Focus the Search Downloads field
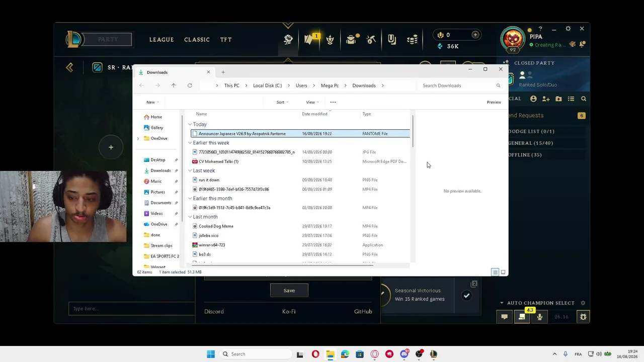Image resolution: width=644 pixels, height=362 pixels. pos(461,85)
